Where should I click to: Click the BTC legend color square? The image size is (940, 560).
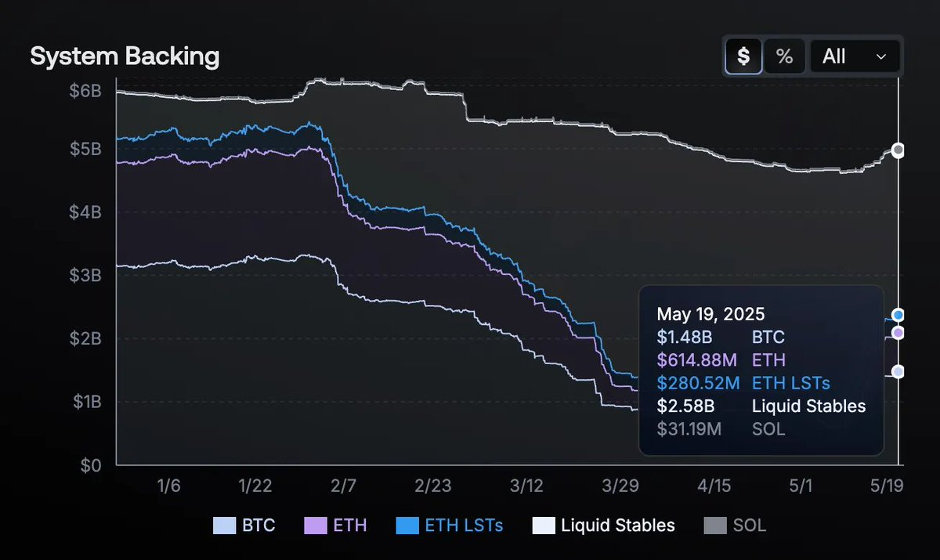coord(224,525)
